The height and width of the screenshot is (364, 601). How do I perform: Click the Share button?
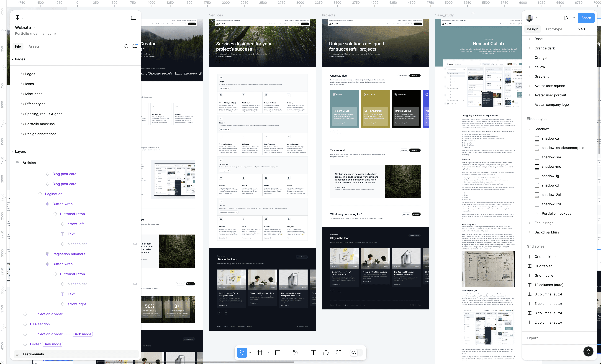click(x=586, y=18)
